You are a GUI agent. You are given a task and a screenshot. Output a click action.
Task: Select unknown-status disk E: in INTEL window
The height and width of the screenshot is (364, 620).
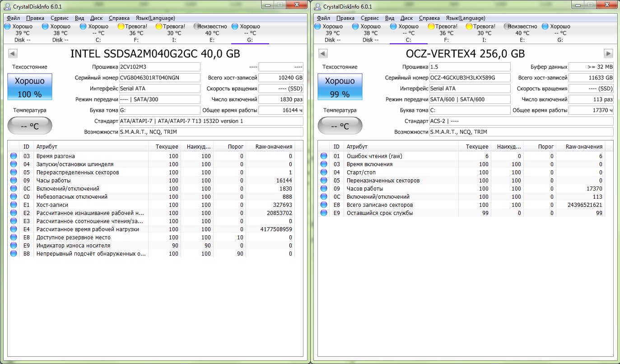(210, 33)
